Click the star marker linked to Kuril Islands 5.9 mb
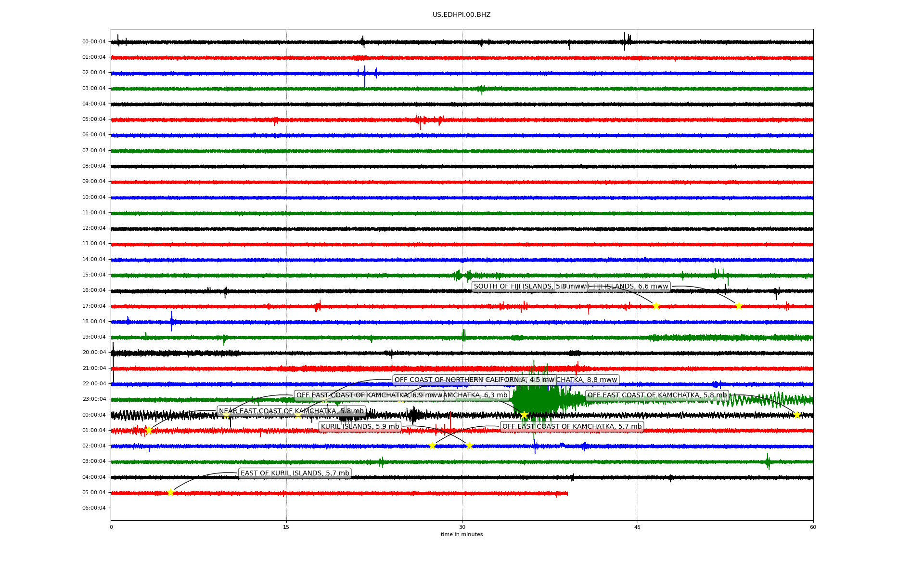The height and width of the screenshot is (578, 924). [x=469, y=446]
